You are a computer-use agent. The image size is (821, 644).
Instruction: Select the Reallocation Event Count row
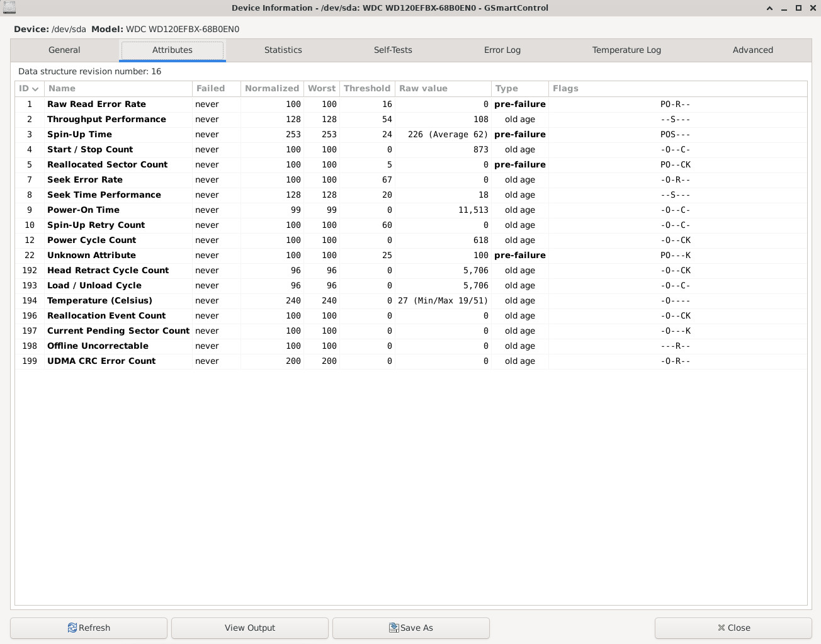(x=411, y=316)
